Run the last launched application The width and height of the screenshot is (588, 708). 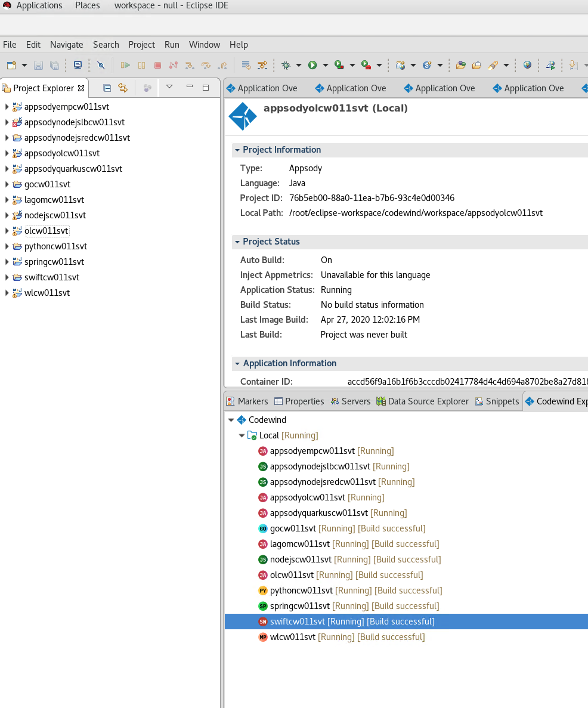(313, 66)
